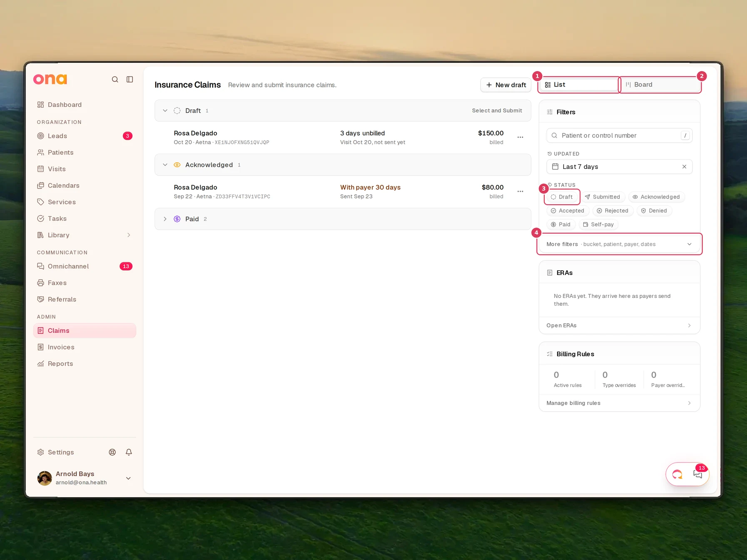Open the Arnold Bays account menu
This screenshot has width=747, height=560.
point(85,478)
